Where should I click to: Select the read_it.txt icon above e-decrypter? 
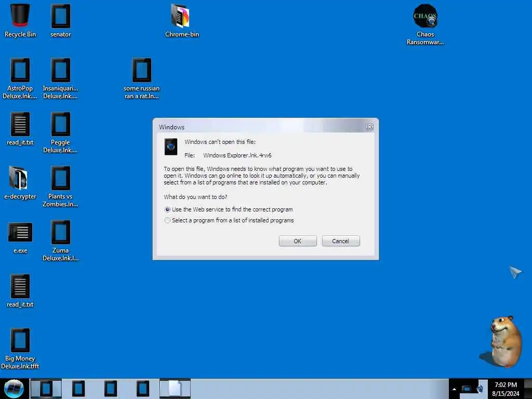tap(20, 129)
